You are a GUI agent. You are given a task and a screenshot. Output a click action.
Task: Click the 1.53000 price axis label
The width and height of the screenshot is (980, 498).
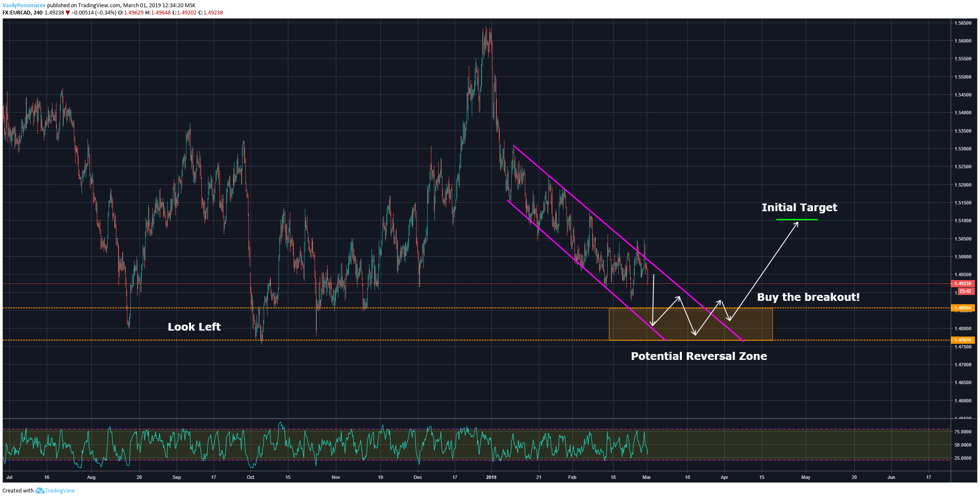tap(963, 149)
